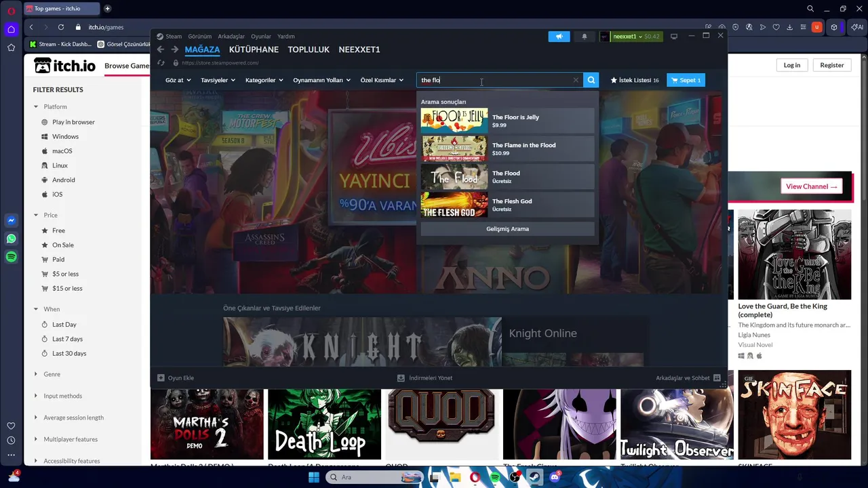This screenshot has width=868, height=488.
Task: Filter itch.io games by macOS
Action: (x=62, y=151)
